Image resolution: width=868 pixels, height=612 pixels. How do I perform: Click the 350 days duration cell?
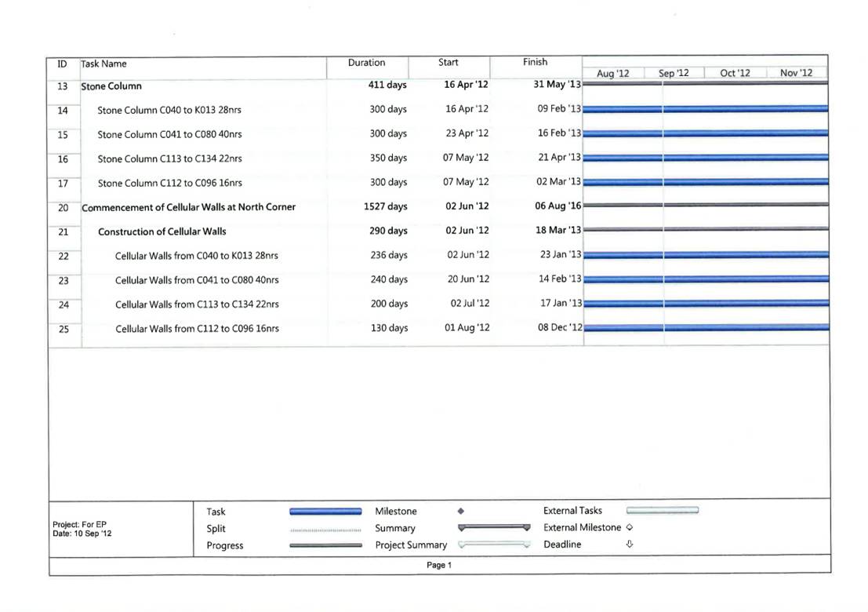point(388,158)
